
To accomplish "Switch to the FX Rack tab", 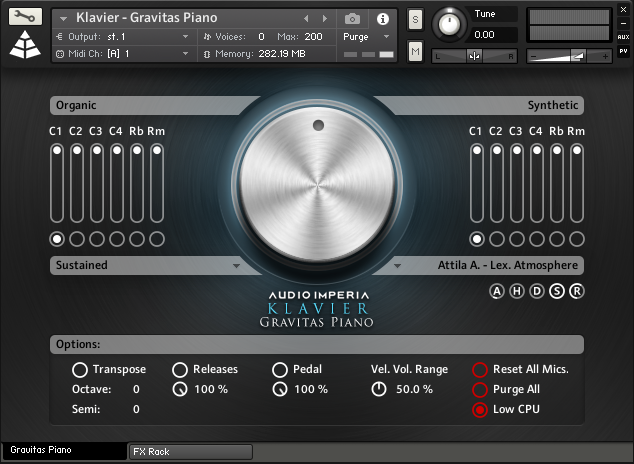I will [190, 451].
